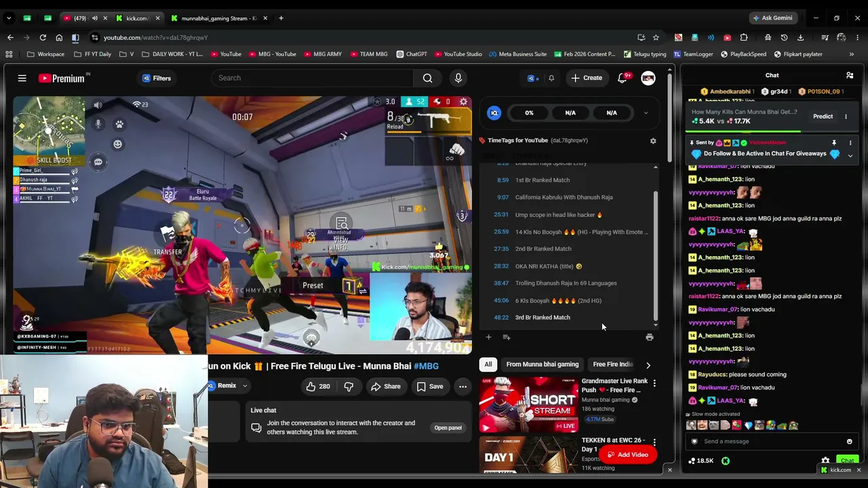Open the pinned message's three-dot options menu
Viewport: 868px width, 488px height.
(x=850, y=143)
